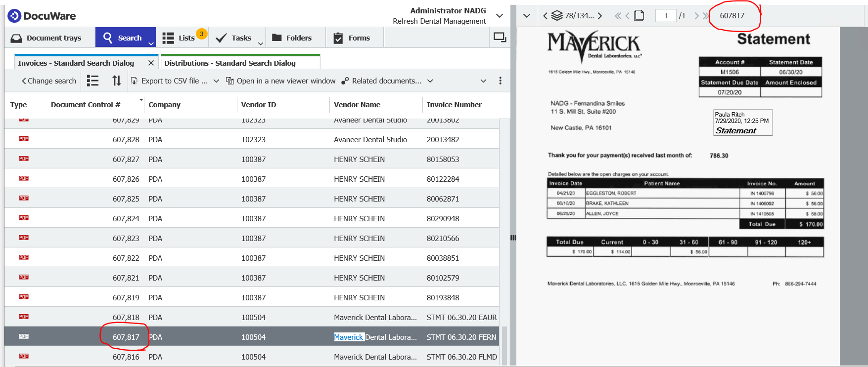Switch results to list view icon
This screenshot has width=868, height=367.
pos(92,81)
